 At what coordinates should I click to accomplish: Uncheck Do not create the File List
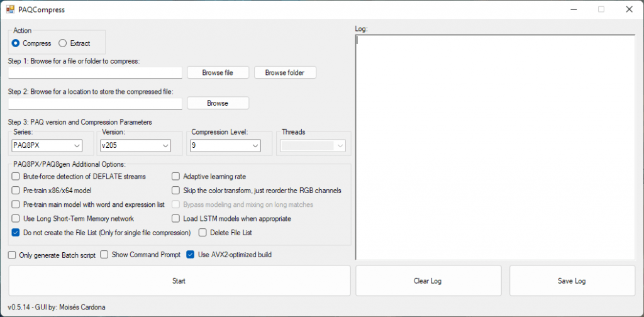pos(16,233)
